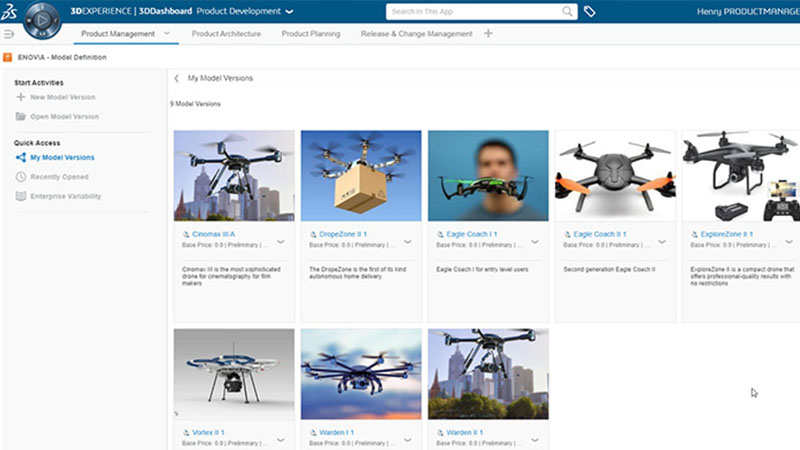
Task: Open the Eagle Coach II 1 model link
Action: pyautogui.click(x=599, y=234)
